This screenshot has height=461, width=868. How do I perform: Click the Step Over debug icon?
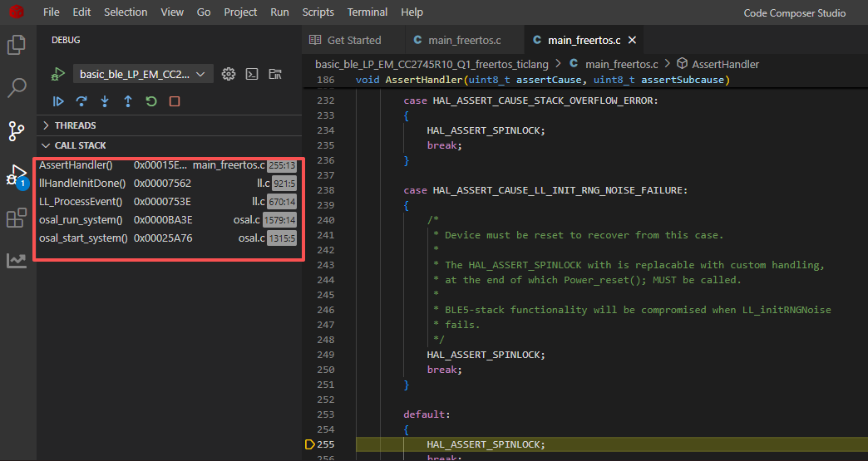pyautogui.click(x=81, y=101)
